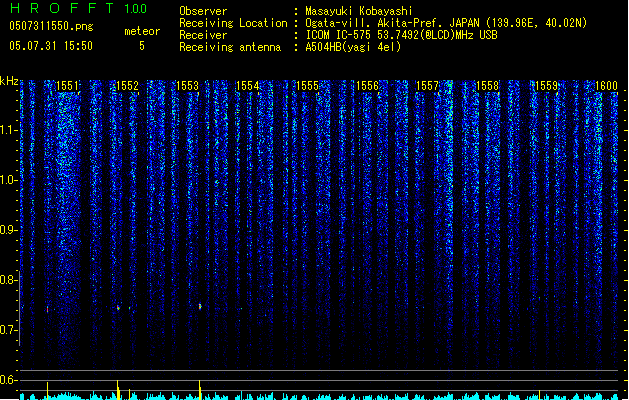Click the 1558 time marker
The height and width of the screenshot is (400, 629).
click(x=487, y=86)
